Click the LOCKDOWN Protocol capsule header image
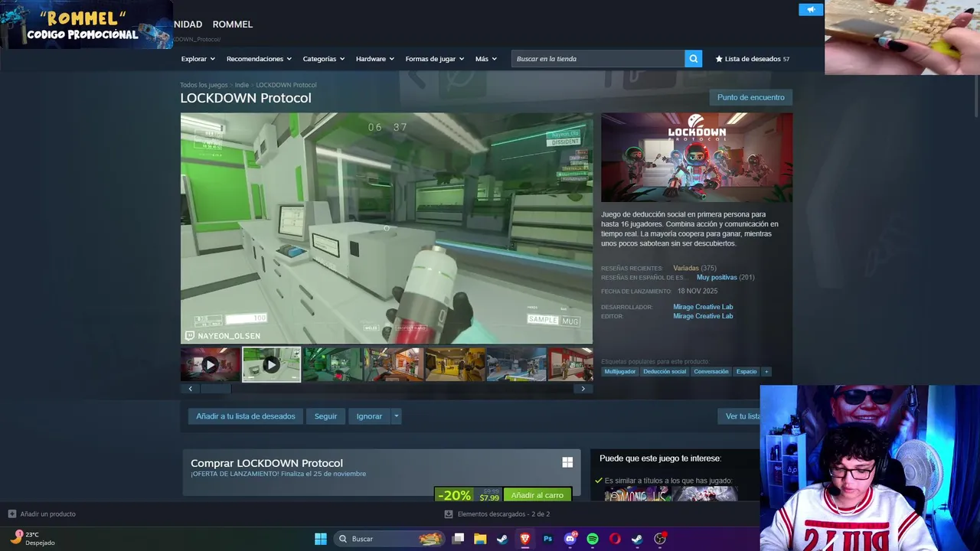This screenshot has height=551, width=980. click(697, 158)
